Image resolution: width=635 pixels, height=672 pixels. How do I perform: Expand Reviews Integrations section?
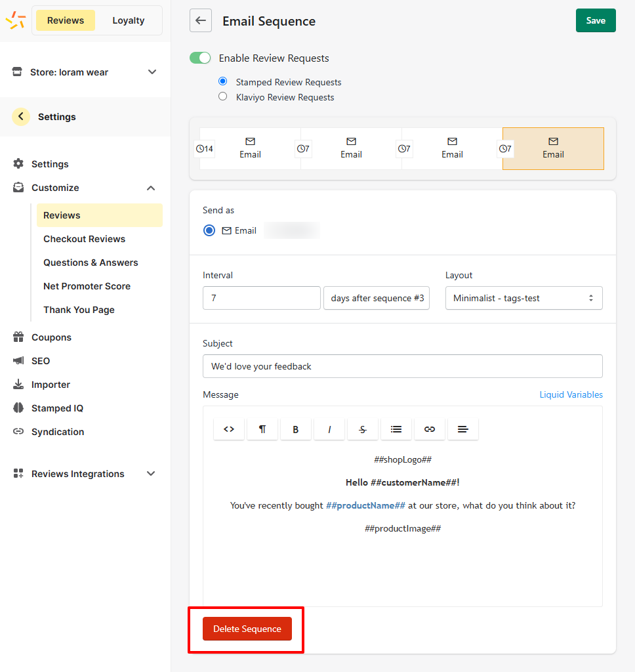click(85, 474)
